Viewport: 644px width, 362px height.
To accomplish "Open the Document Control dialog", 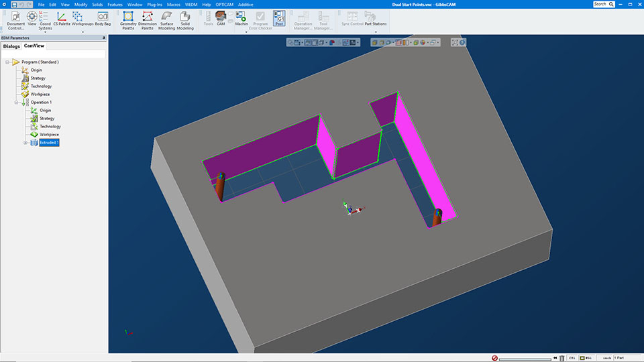I will (15, 19).
